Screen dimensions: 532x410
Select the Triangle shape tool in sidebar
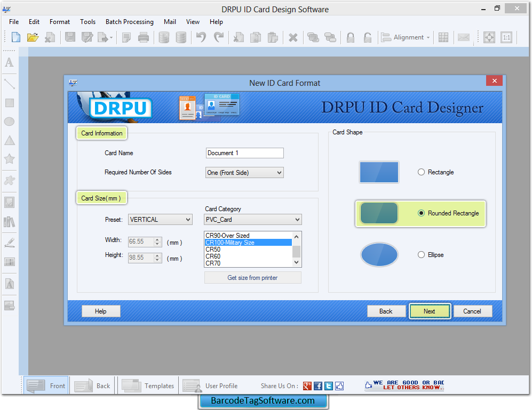tap(10, 140)
